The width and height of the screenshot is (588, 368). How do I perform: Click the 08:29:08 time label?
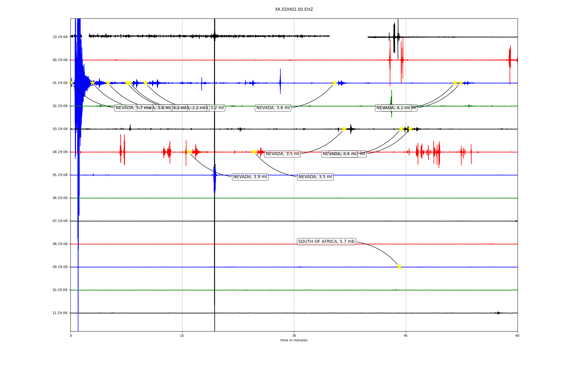click(60, 244)
